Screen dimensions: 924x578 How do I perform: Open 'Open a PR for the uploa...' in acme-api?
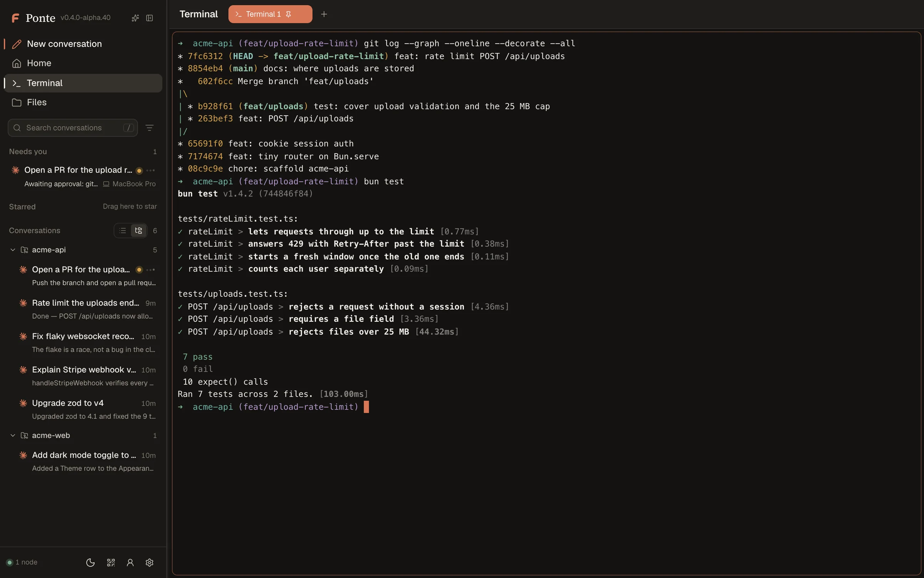coord(87,276)
